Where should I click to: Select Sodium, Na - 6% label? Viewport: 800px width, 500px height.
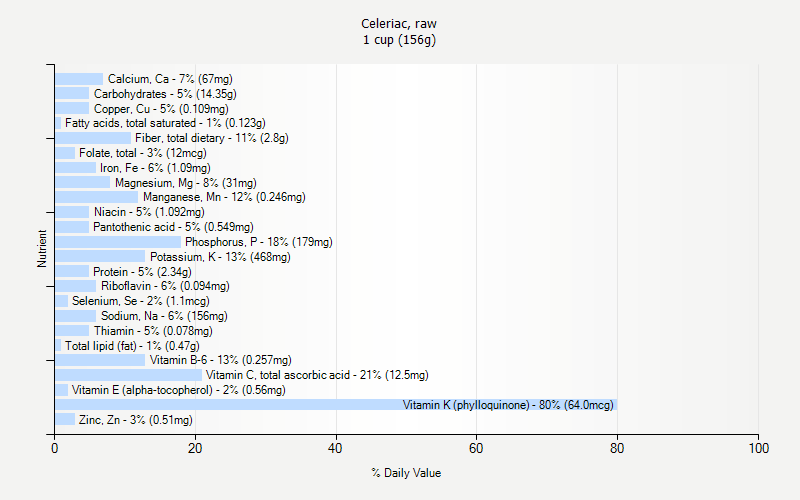point(164,316)
